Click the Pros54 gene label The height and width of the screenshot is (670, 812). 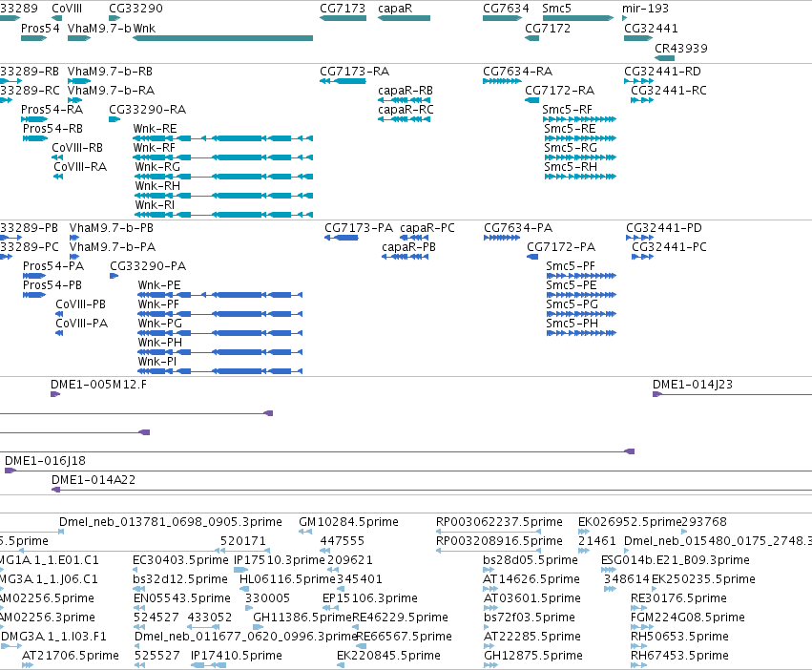(x=40, y=28)
